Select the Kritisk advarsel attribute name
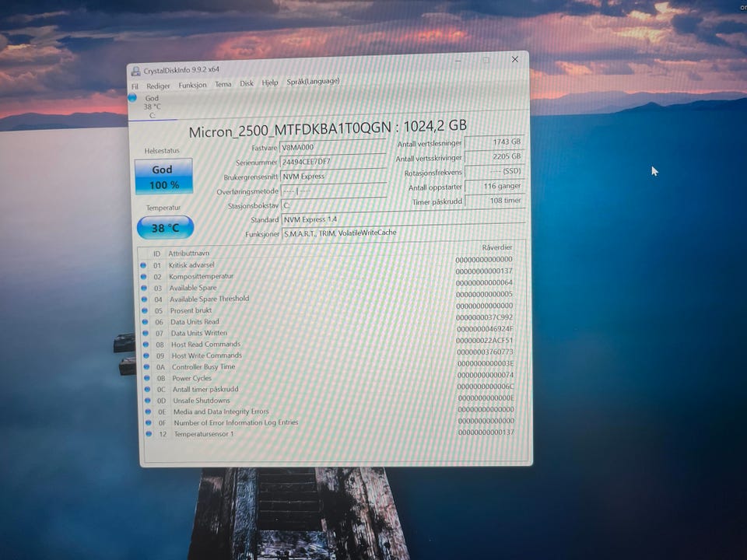 click(x=191, y=264)
